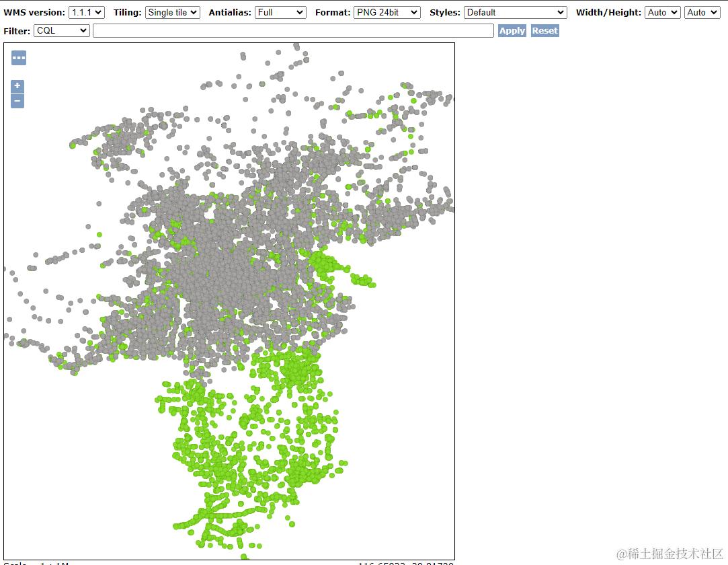The height and width of the screenshot is (565, 728).
Task: Click the Apply filter button
Action: pyautogui.click(x=512, y=31)
